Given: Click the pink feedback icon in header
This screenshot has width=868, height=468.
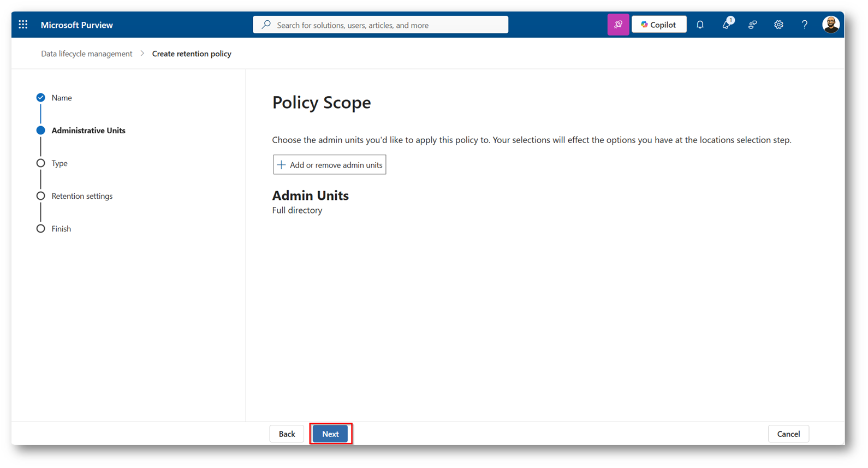Looking at the screenshot, I should pyautogui.click(x=618, y=25).
